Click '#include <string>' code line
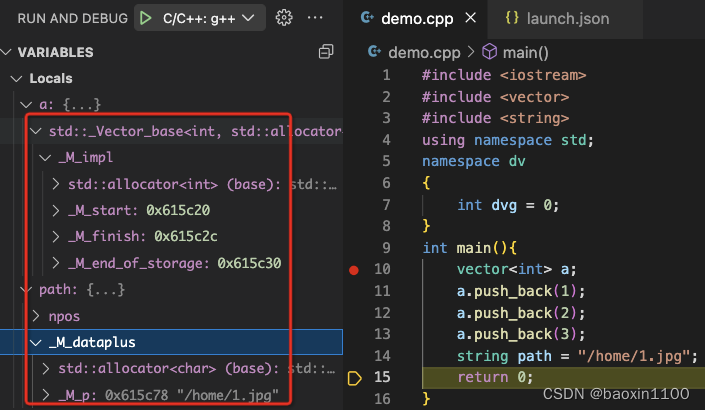Viewport: 705px width, 410px height. (x=495, y=118)
